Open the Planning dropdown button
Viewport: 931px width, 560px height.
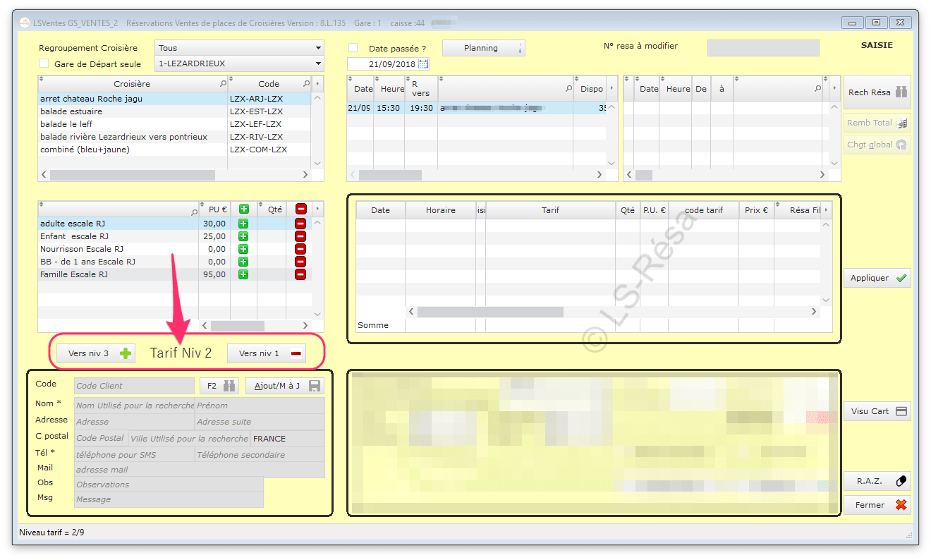click(483, 48)
